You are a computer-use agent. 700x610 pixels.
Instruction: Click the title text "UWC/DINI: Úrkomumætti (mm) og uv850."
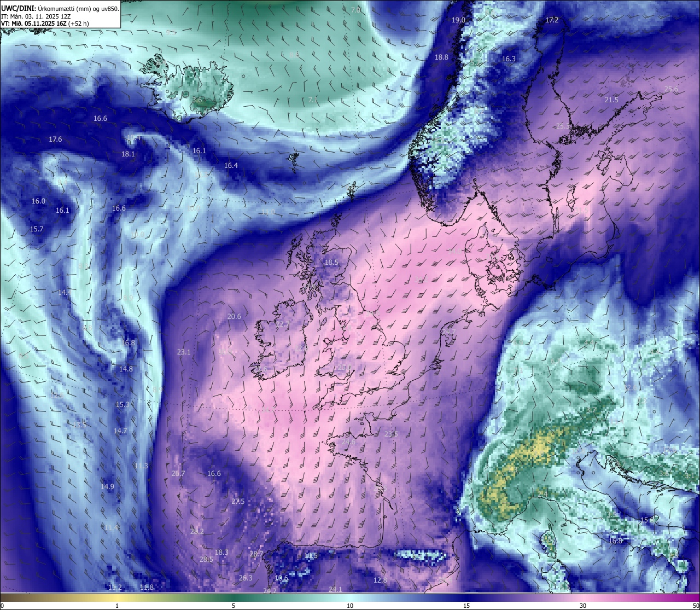60,8
